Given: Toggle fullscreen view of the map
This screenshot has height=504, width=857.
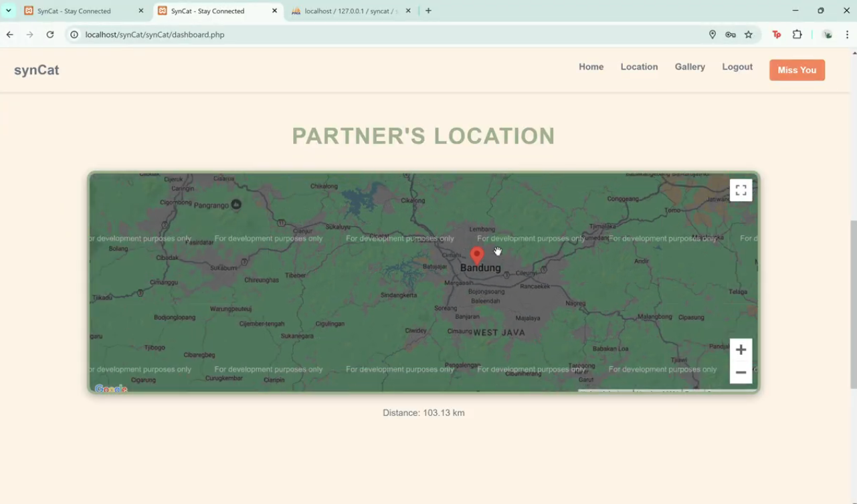Looking at the screenshot, I should tap(741, 191).
